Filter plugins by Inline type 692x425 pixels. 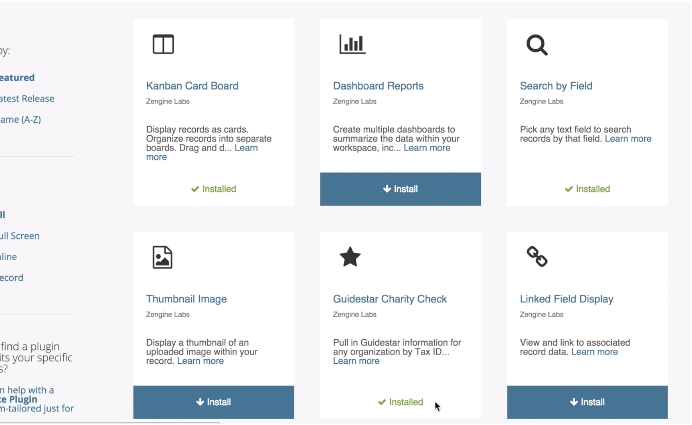8,256
